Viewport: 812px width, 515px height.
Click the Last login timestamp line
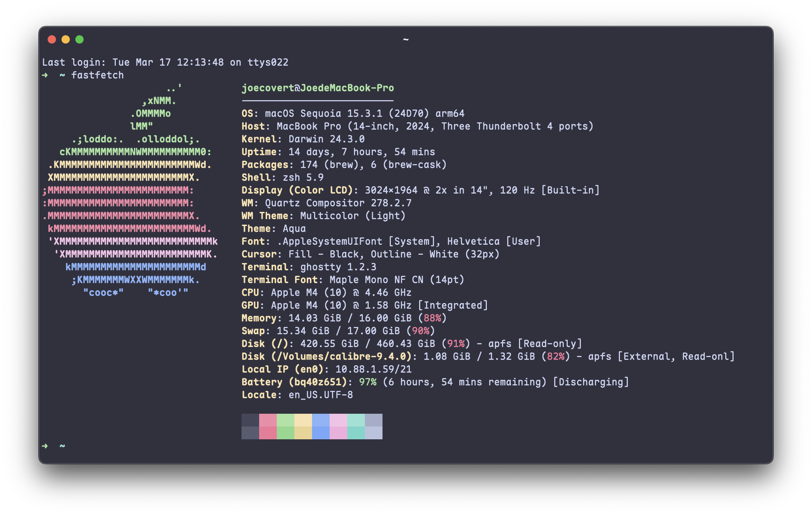click(x=165, y=62)
